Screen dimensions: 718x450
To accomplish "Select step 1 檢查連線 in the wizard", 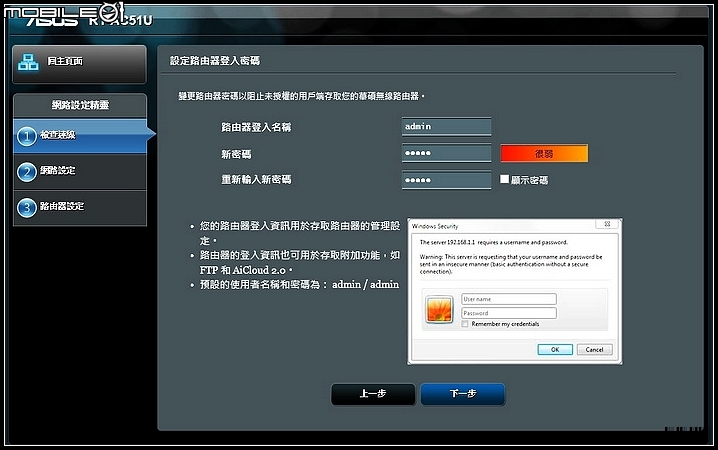I will [x=80, y=136].
